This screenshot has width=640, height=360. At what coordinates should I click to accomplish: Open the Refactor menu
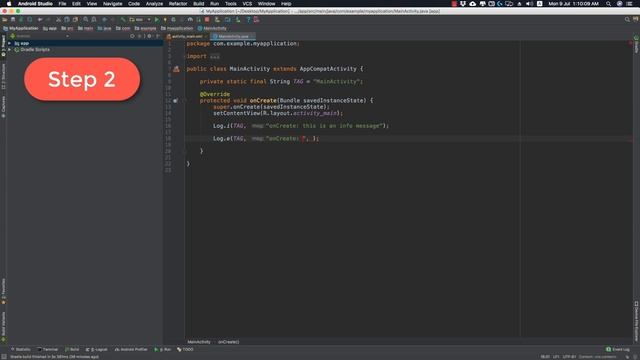tap(178, 4)
